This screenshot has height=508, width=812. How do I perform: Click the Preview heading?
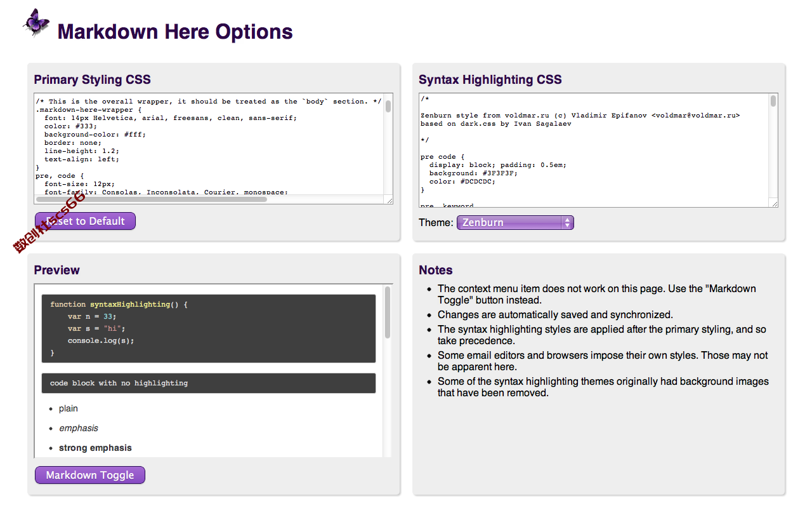click(57, 270)
